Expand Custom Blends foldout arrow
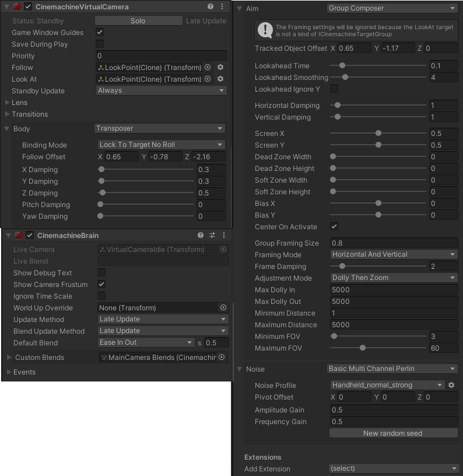The image size is (463, 476). tap(9, 358)
